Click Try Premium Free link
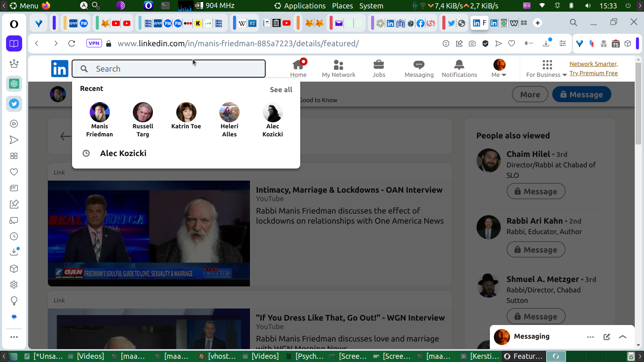The height and width of the screenshot is (362, 644). (593, 73)
